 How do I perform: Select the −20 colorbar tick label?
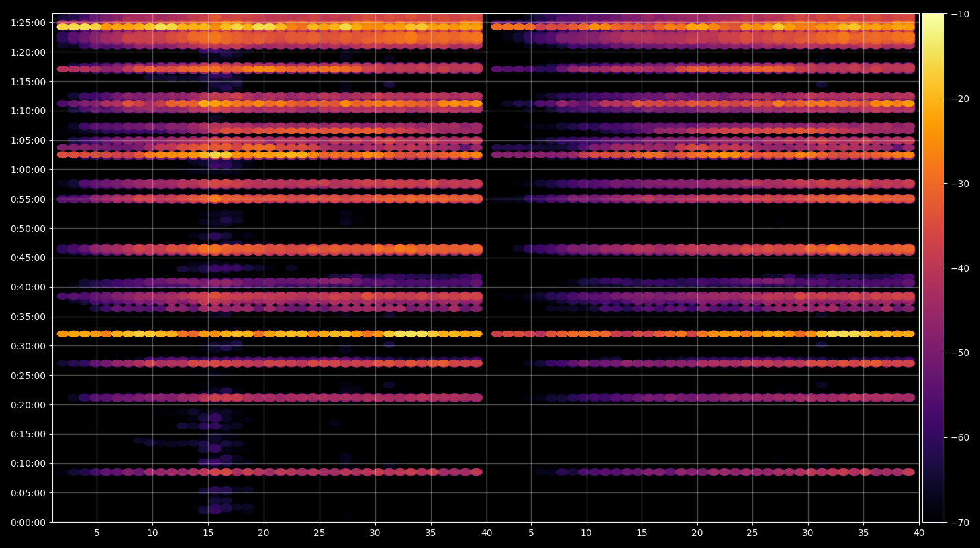tap(961, 99)
